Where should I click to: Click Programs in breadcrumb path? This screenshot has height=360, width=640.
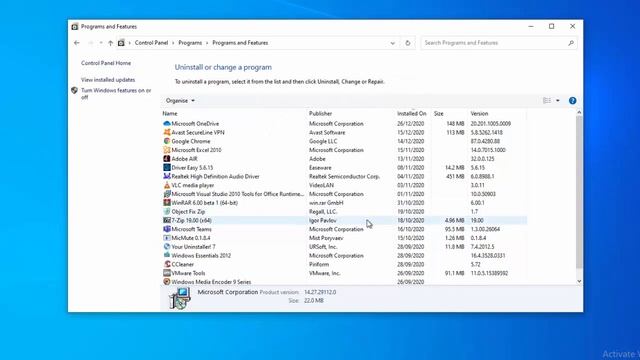[x=190, y=43]
